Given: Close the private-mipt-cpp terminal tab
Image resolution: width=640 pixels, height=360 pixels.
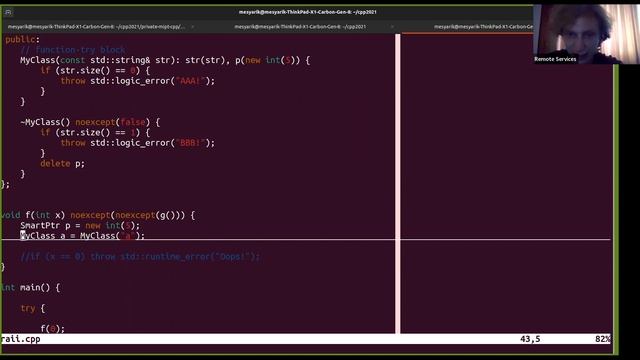Looking at the screenshot, I should tap(192, 27).
